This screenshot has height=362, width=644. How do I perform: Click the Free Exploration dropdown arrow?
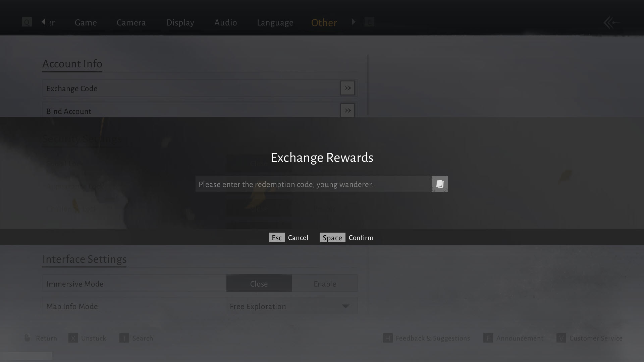(x=345, y=306)
